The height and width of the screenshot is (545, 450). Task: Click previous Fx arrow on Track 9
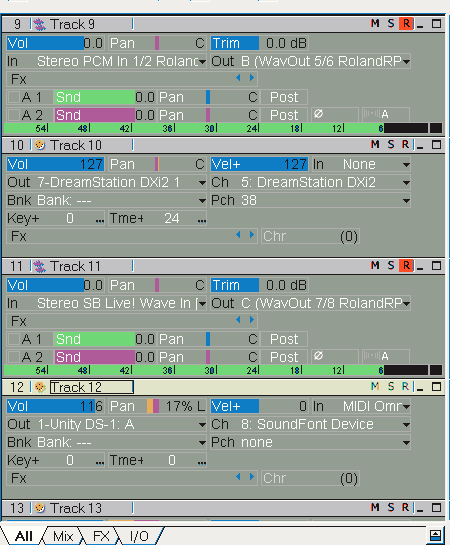[x=238, y=78]
